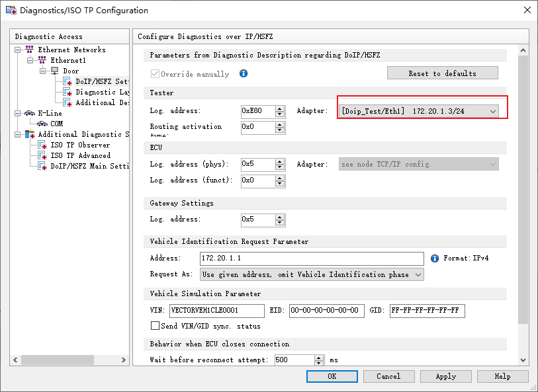
Task: Click the DoIP/HSFZ Settings page icon
Action: tap(67, 81)
